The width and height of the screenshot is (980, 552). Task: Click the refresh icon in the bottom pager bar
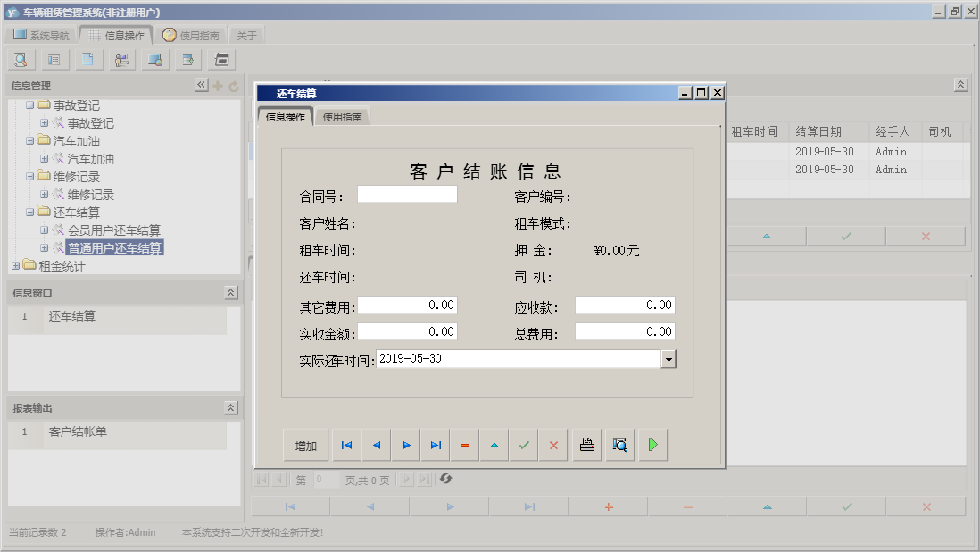pos(445,479)
